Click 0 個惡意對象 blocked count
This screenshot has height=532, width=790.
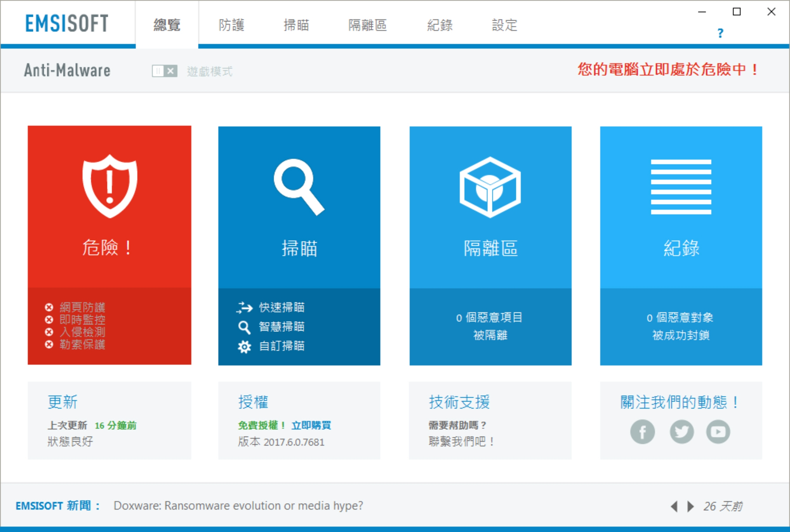point(680,318)
